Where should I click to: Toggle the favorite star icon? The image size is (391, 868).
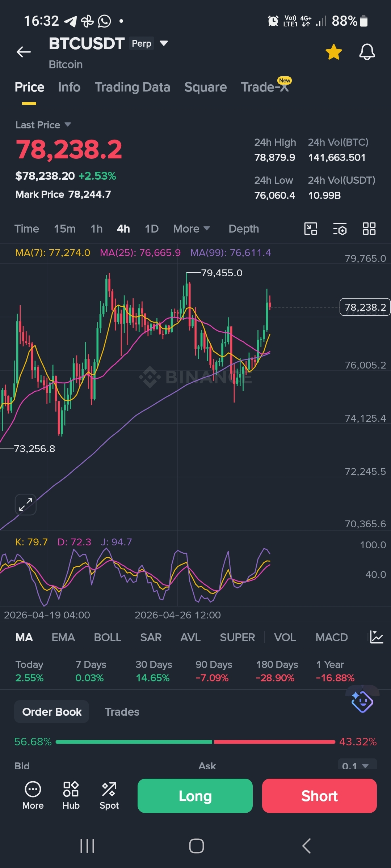pyautogui.click(x=333, y=52)
